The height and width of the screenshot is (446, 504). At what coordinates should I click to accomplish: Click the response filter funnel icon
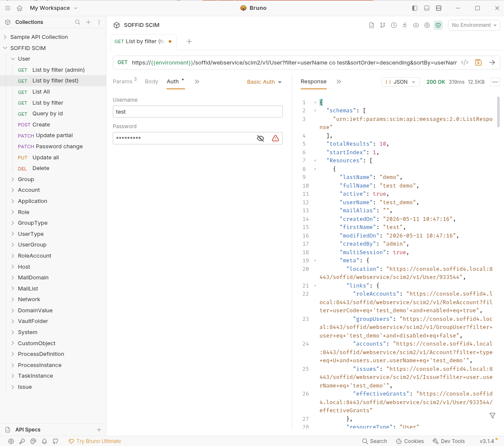492,416
